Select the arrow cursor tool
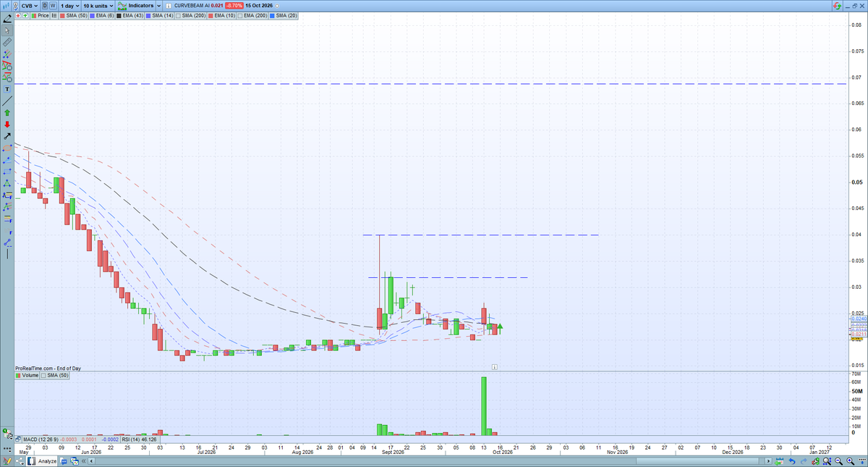This screenshot has height=467, width=868. tap(8, 30)
